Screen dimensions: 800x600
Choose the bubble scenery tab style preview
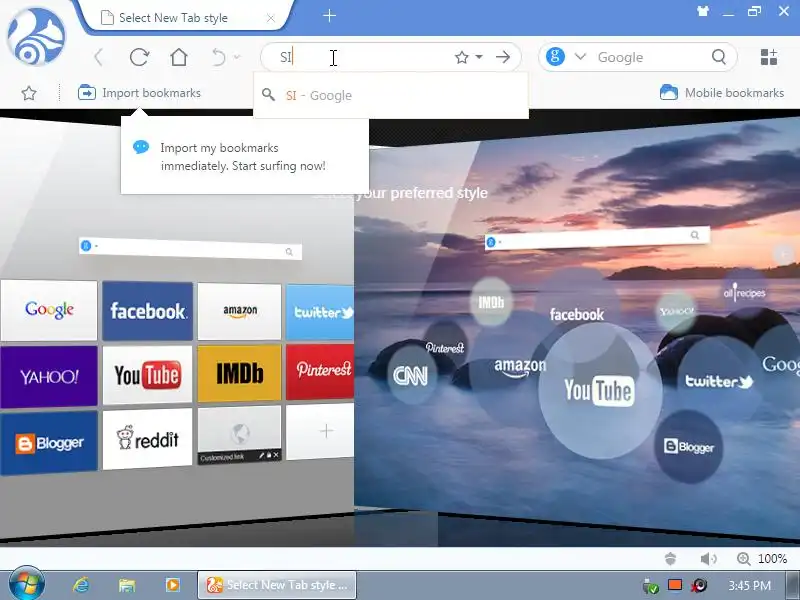(577, 327)
